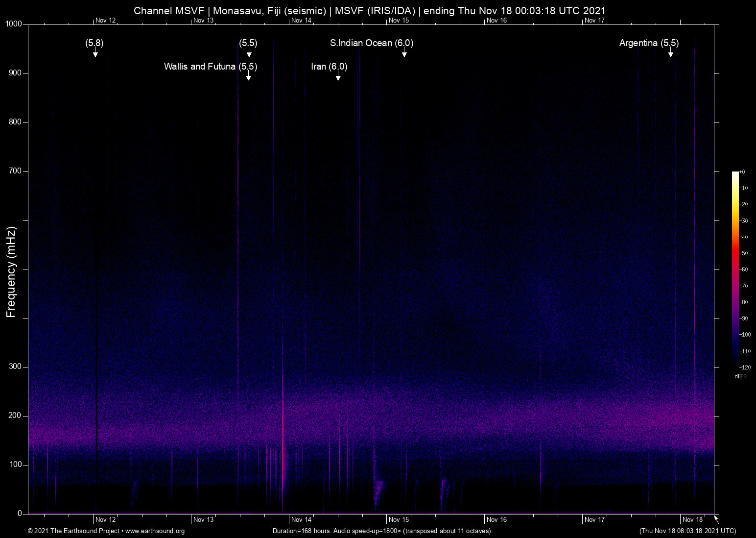Click the Frequency (mHz) axis label
Screen dimensions: 756x538
coord(10,269)
